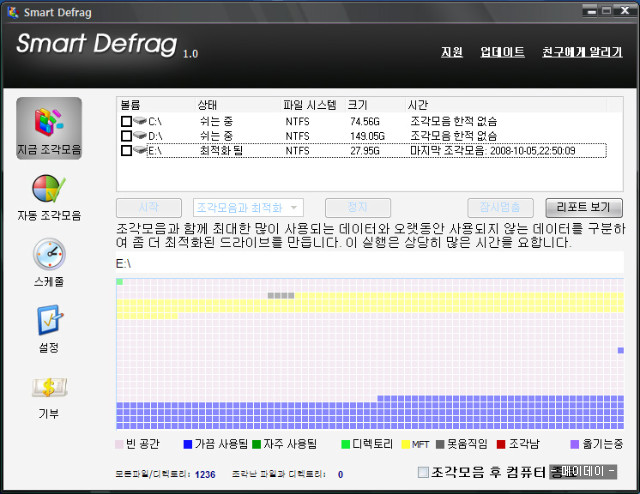Click the gray 못움직임 legend swatch
Screen dimensions: 640x494
click(440, 444)
